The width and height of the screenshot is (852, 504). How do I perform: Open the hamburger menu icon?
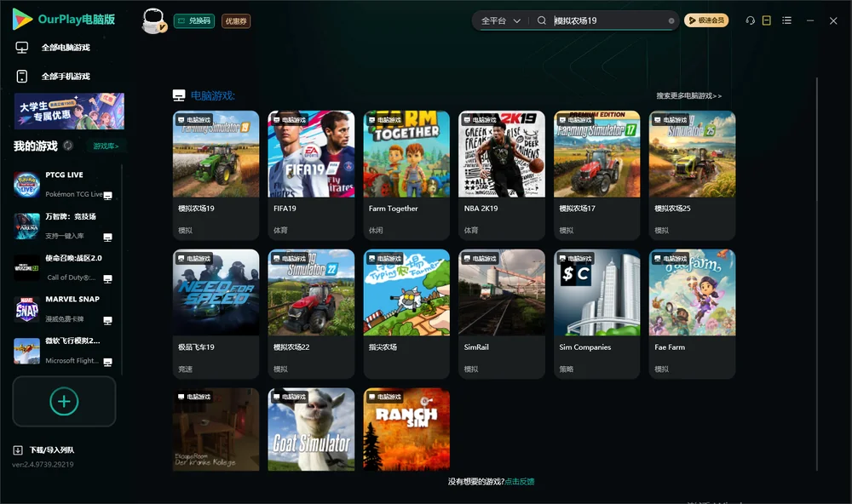(786, 20)
